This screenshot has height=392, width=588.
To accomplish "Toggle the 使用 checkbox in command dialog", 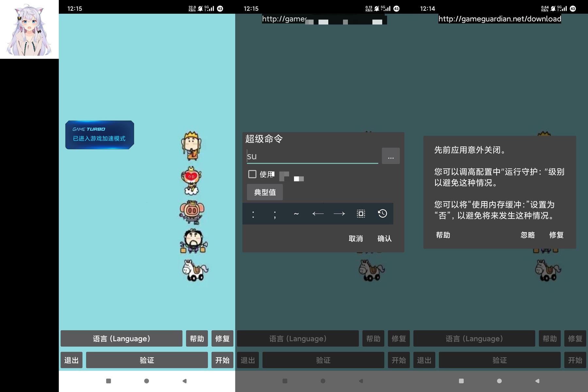I will 252,174.
